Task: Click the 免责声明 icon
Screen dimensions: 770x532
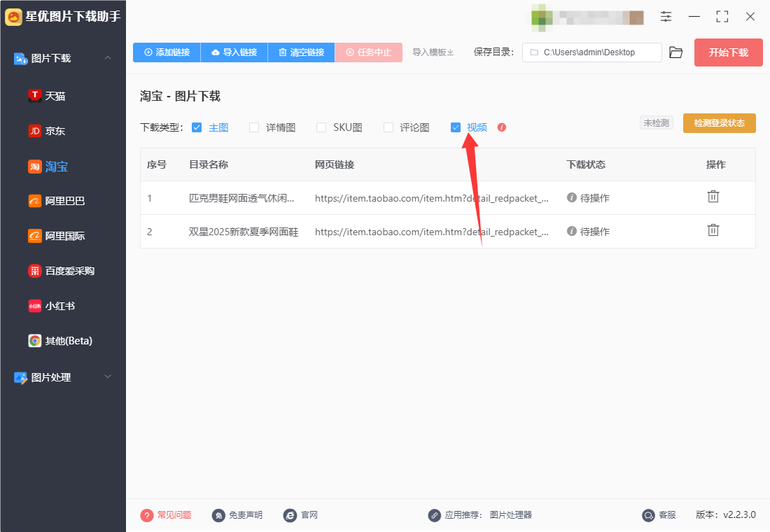Action: click(218, 515)
